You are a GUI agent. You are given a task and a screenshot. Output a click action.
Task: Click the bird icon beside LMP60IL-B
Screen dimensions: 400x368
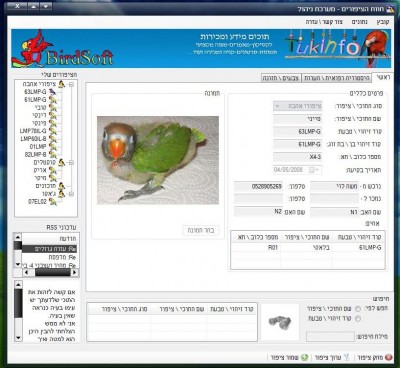[53, 139]
